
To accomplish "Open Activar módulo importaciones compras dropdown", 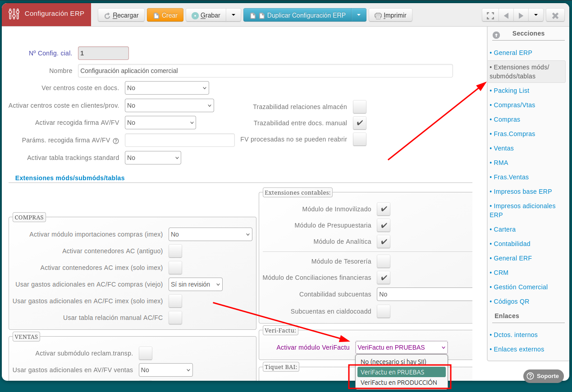I will pyautogui.click(x=210, y=234).
